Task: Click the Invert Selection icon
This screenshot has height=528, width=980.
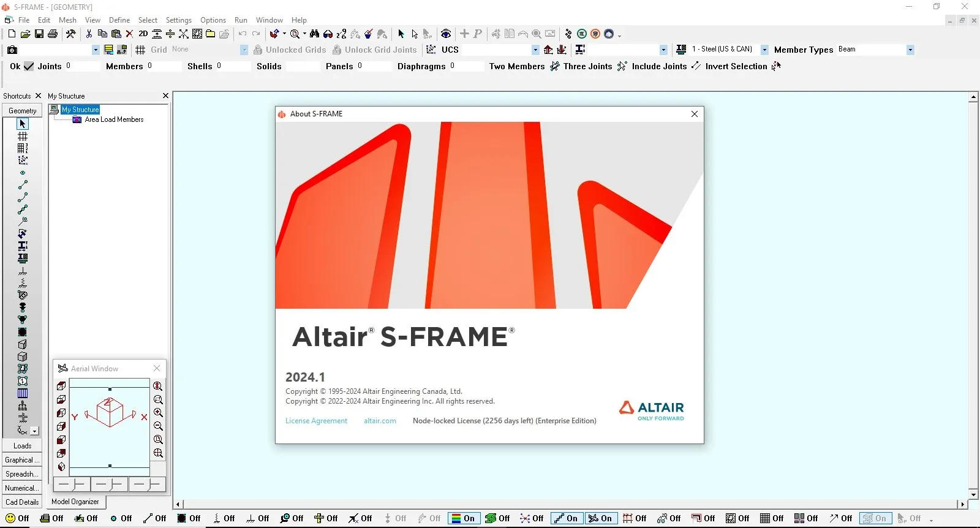Action: click(777, 66)
